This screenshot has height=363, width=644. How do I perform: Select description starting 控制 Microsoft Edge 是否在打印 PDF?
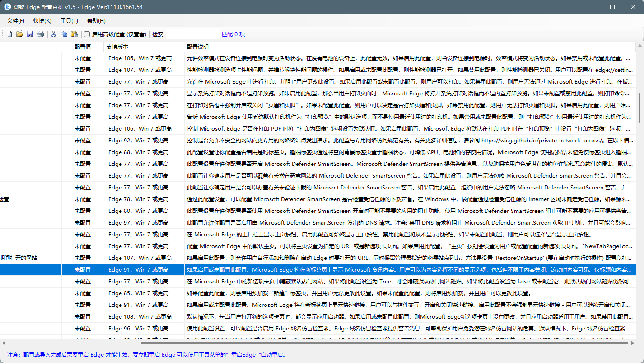pos(410,128)
